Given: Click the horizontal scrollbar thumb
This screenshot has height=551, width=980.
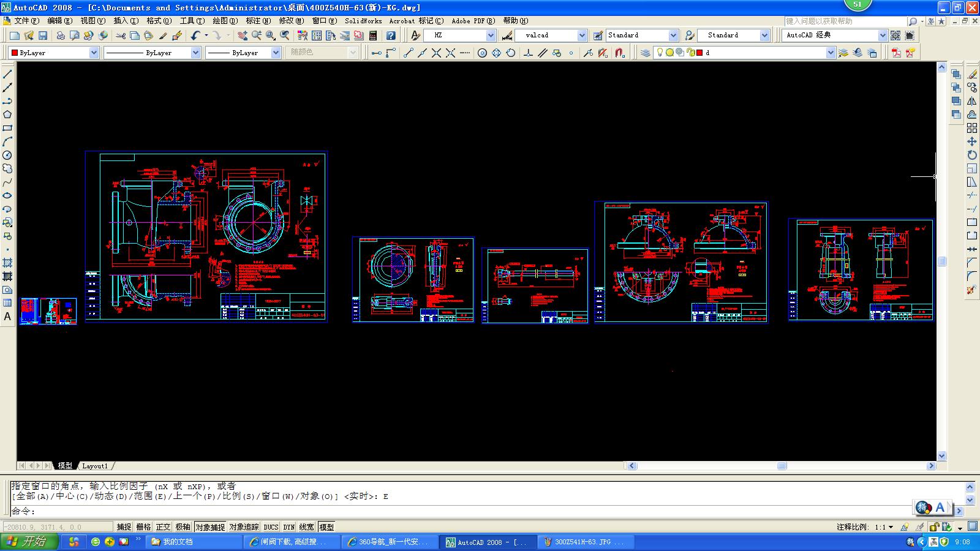Looking at the screenshot, I should coord(782,466).
